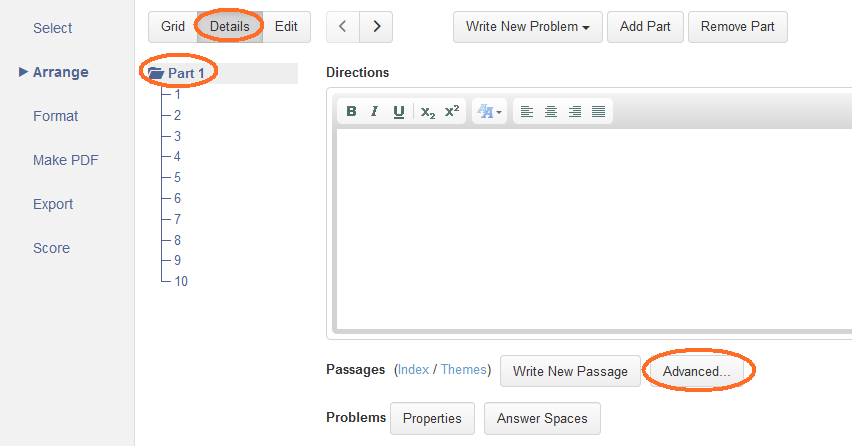852x446 pixels.
Task: Switch to Edit view
Action: click(x=286, y=27)
